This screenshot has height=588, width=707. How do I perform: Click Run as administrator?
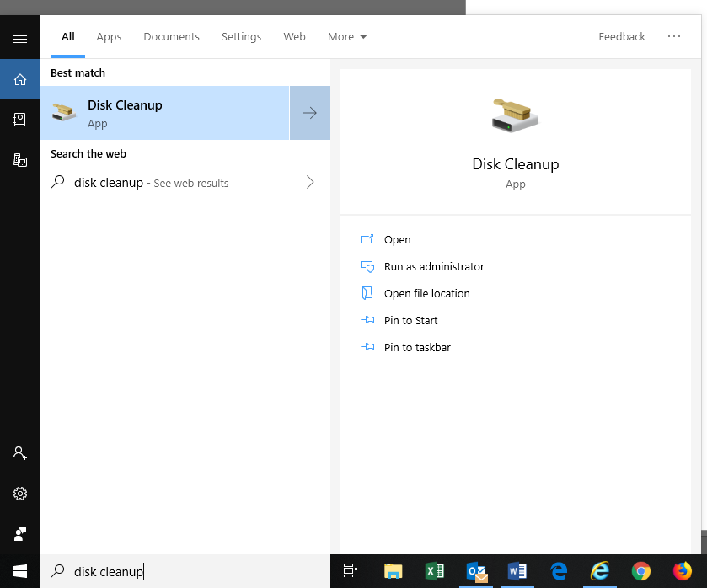[433, 266]
